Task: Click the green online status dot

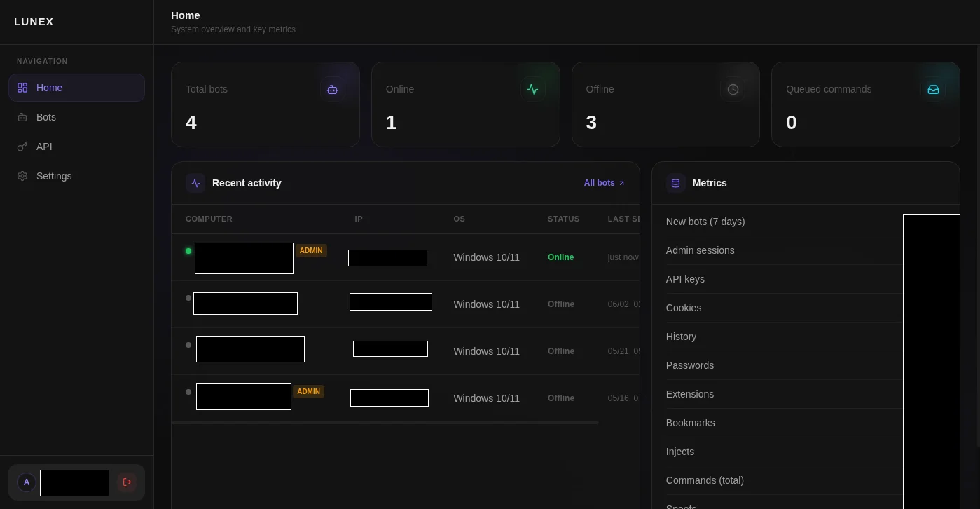Action: point(188,251)
